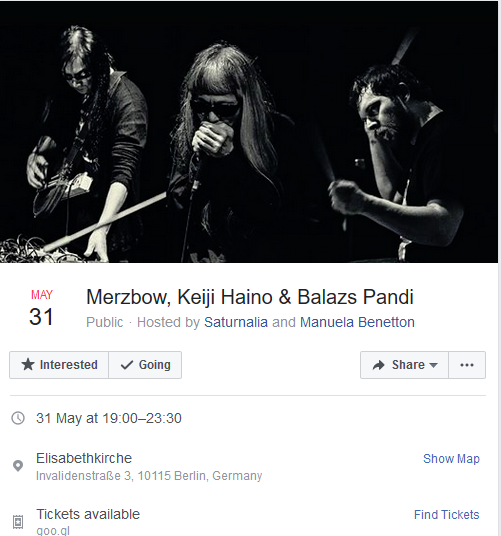The height and width of the screenshot is (536, 501).
Task: Click the event title Merzbow, Keiji Haino & Balazs Pandi
Action: tap(250, 297)
